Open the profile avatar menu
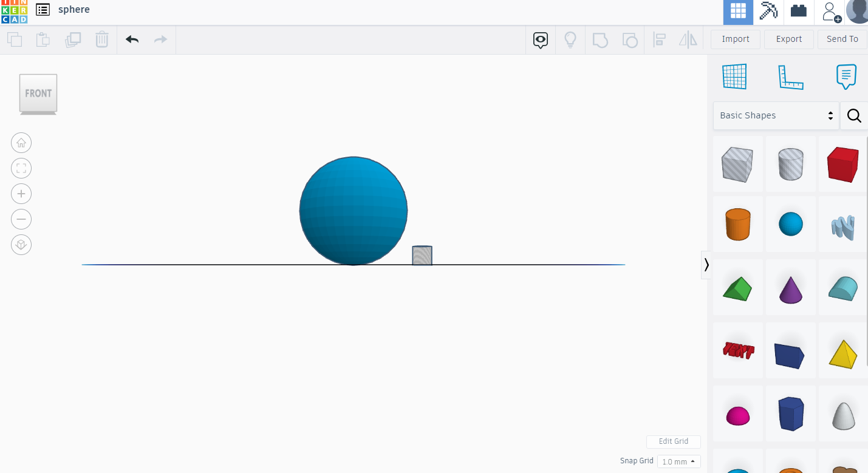This screenshot has height=473, width=868. [856, 12]
